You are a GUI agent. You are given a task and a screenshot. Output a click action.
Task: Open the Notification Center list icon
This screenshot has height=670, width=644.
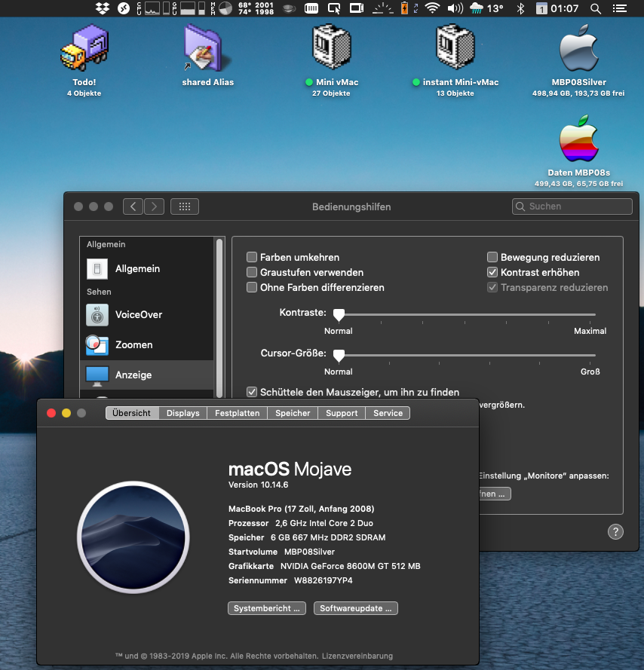620,8
